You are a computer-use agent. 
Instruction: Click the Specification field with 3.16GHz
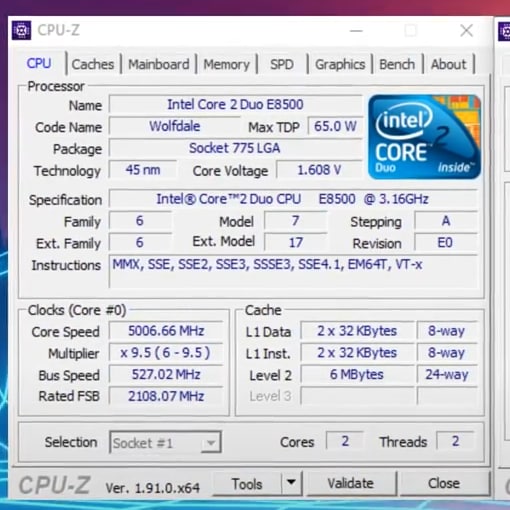293,199
